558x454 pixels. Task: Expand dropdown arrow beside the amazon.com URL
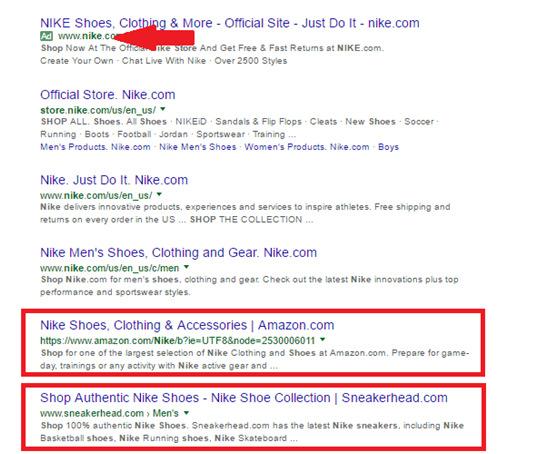coord(322,339)
